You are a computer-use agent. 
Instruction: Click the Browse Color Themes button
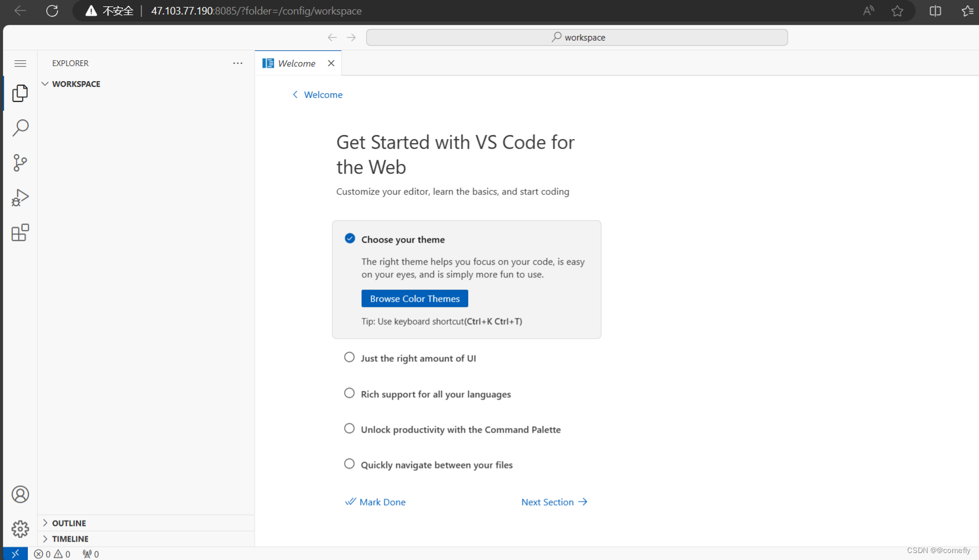[x=415, y=299]
